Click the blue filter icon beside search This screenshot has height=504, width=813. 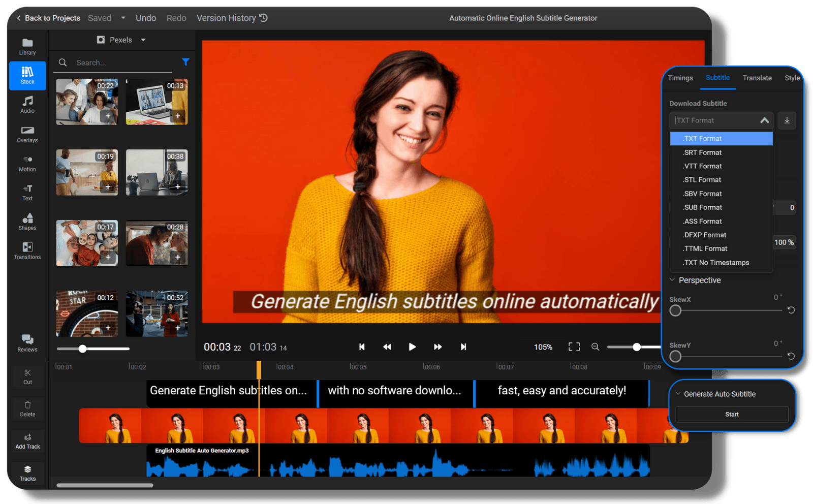[185, 62]
